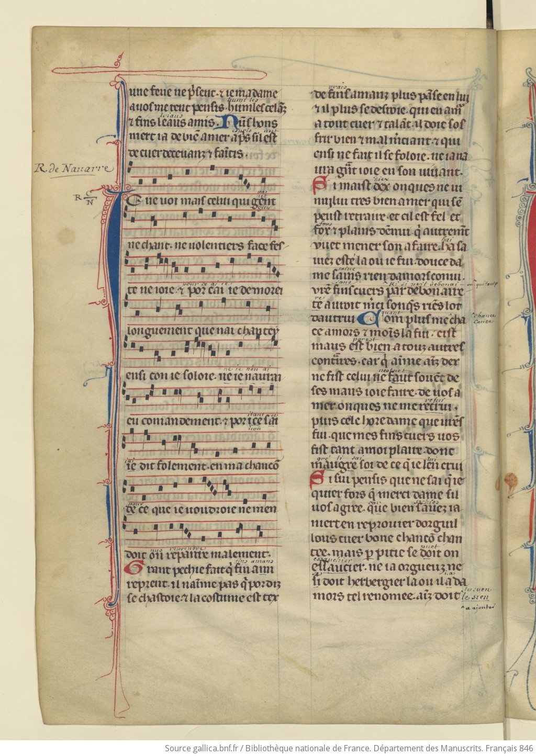This screenshot has height=756, width=536.
Task: Click the marginal annotation "chance" beside right column
Action: pos(484,315)
